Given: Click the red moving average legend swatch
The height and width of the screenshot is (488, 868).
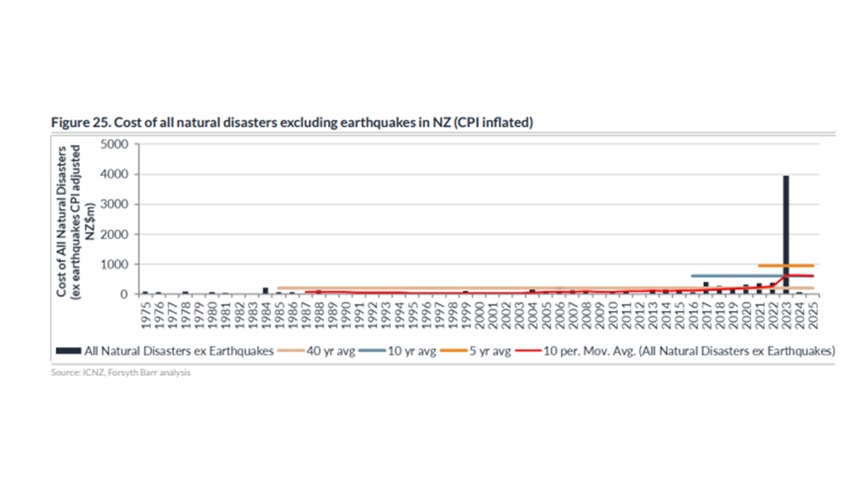Looking at the screenshot, I should (x=528, y=351).
